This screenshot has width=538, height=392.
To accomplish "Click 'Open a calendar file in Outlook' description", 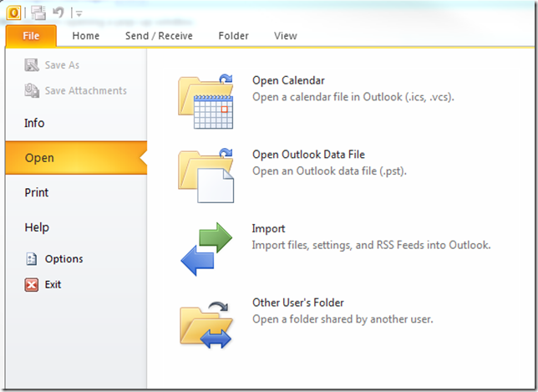I will pyautogui.click(x=353, y=97).
